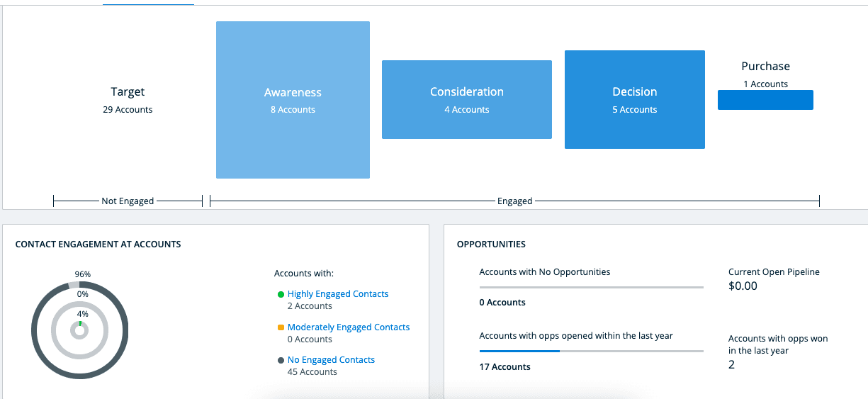
Task: Click the opps opened within last year bar
Action: tap(592, 351)
